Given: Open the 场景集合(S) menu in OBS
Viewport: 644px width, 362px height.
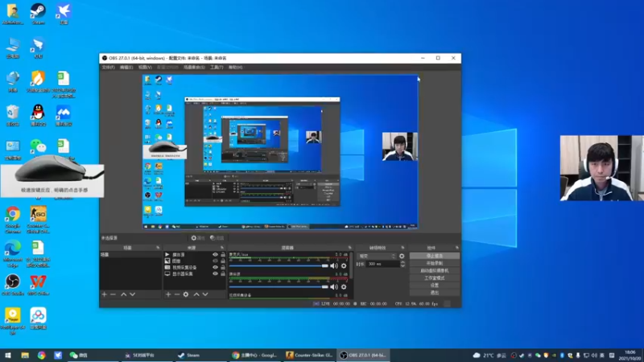Looking at the screenshot, I should coord(194,68).
